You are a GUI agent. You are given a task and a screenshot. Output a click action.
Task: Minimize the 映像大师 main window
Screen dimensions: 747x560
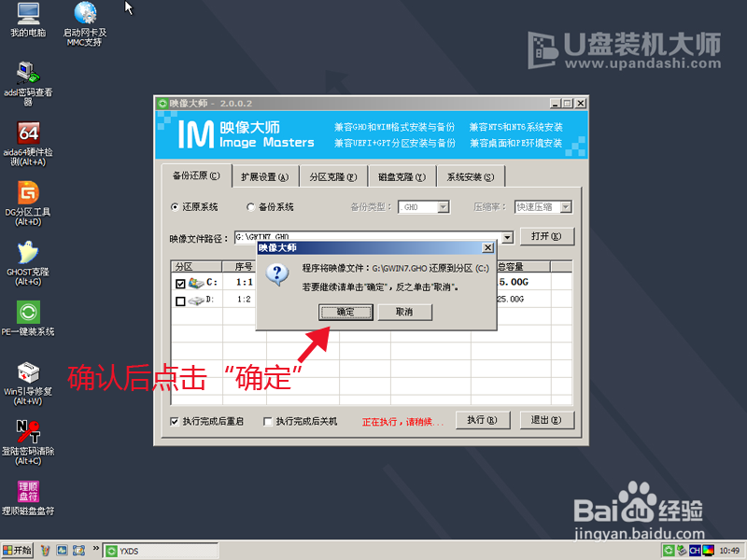click(556, 104)
